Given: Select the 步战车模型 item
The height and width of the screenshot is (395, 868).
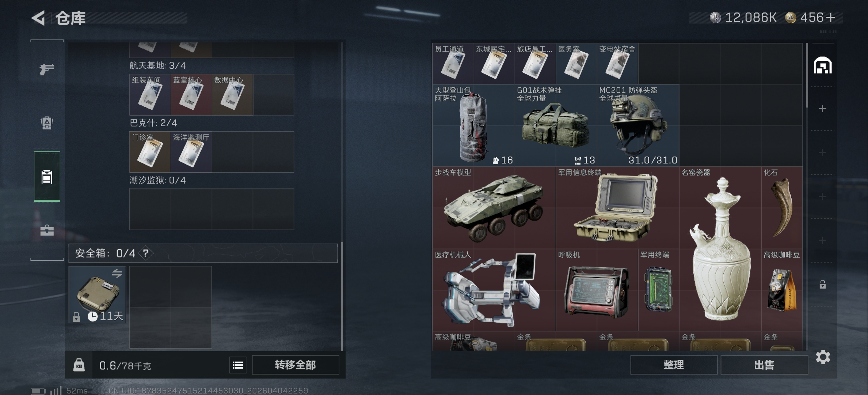Looking at the screenshot, I should tap(494, 208).
